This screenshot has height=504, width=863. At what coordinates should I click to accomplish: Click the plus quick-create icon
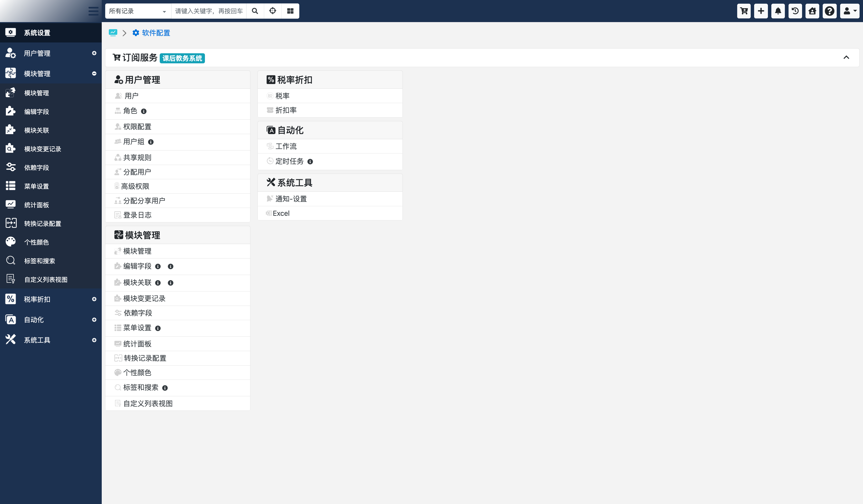[761, 11]
